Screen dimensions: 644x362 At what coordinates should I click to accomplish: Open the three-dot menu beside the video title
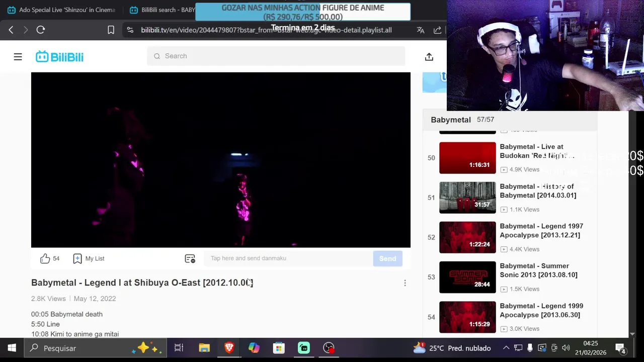(405, 283)
